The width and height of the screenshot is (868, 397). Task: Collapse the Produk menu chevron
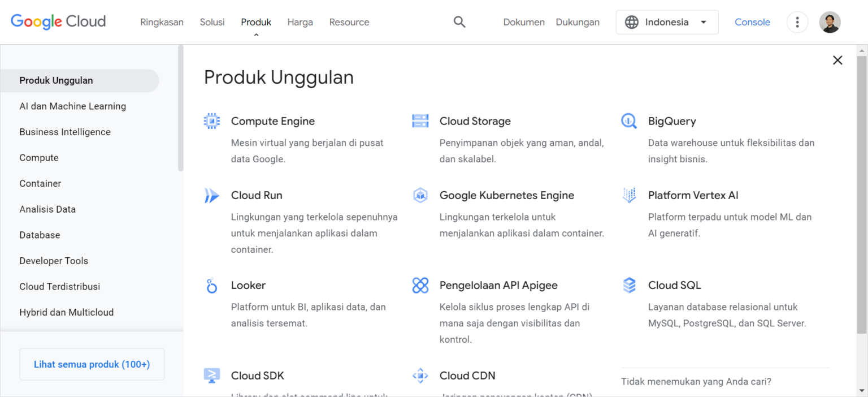pos(255,34)
